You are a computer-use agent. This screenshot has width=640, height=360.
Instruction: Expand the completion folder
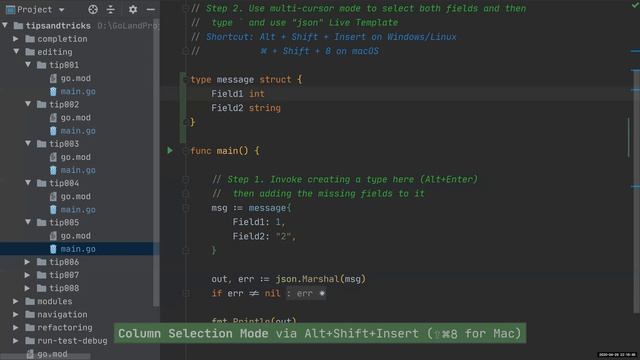pyautogui.click(x=16, y=39)
